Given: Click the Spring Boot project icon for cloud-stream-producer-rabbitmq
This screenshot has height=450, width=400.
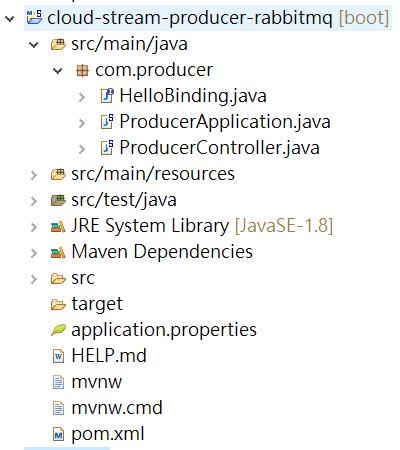Looking at the screenshot, I should 34,17.
